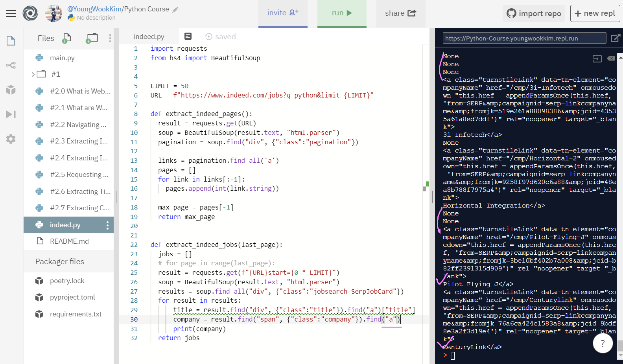
Task: Click the file icon beside README.md
Action: (39, 241)
